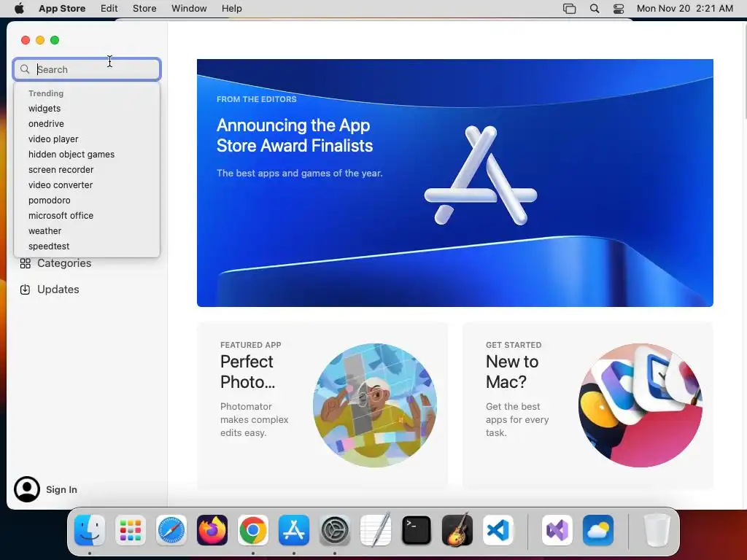Open the Perfect Photo featured app card

(x=322, y=405)
